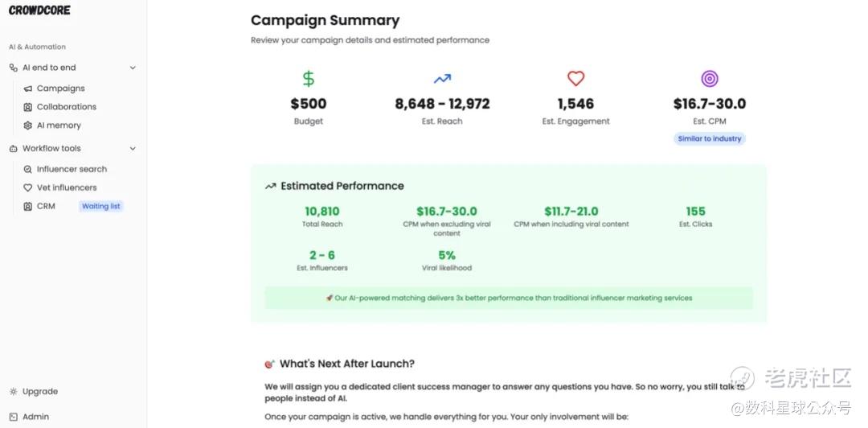Click the red heart engagement icon

point(575,78)
